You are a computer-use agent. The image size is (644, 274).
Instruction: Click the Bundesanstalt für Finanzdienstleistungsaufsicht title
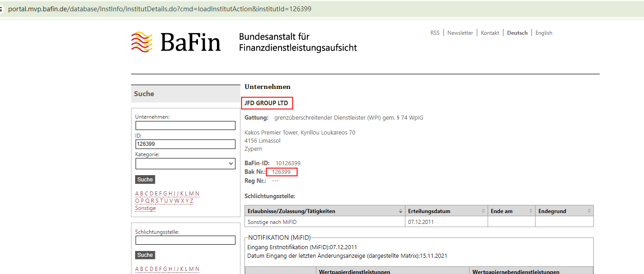coord(298,42)
